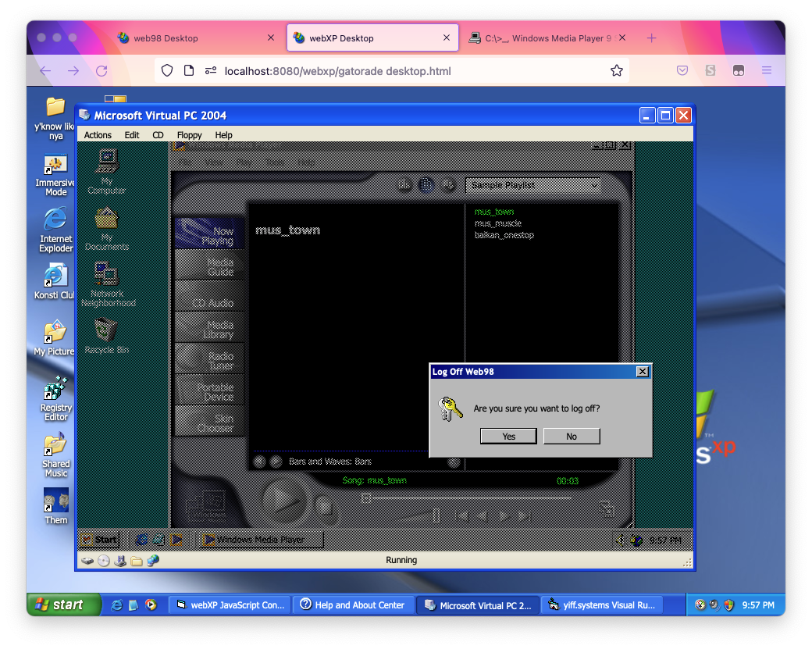Click the Them desktop icon
This screenshot has height=649, width=812.
tap(55, 505)
